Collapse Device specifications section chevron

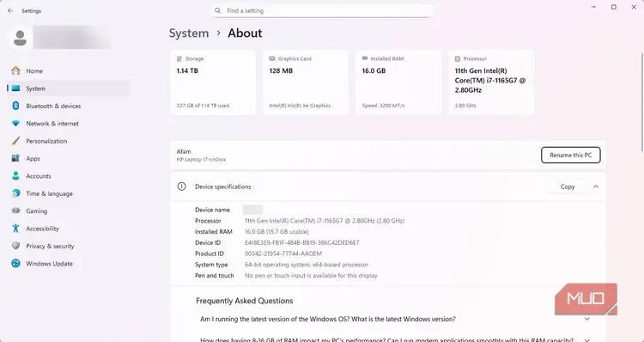[x=596, y=186]
